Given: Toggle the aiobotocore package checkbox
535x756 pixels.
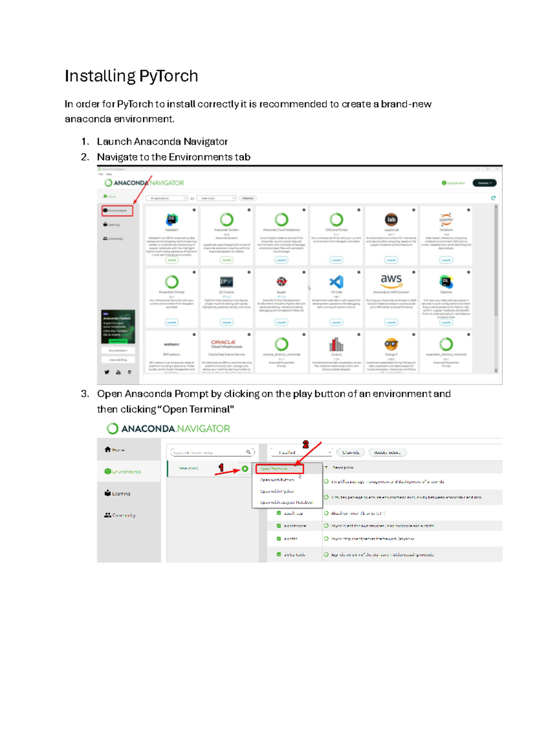Looking at the screenshot, I should (x=279, y=526).
